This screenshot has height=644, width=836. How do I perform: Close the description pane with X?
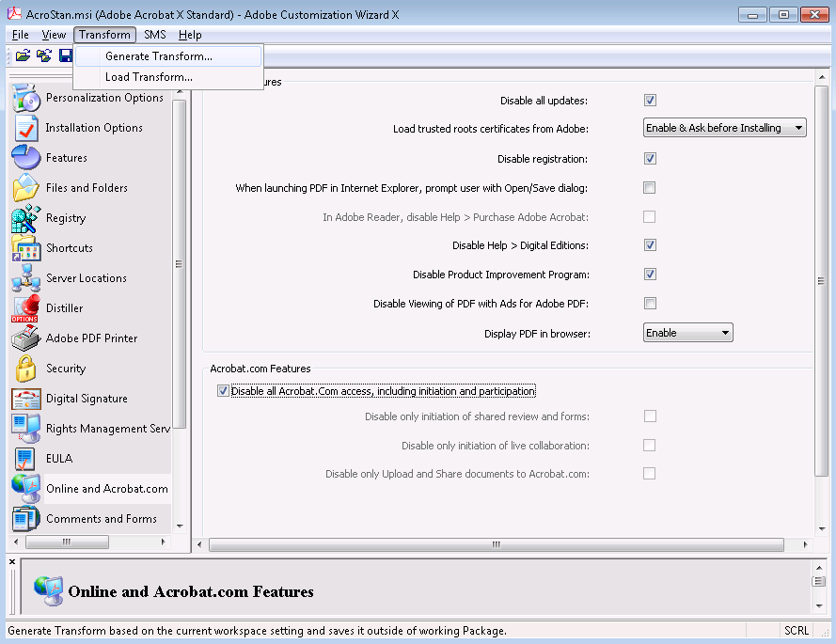12,562
